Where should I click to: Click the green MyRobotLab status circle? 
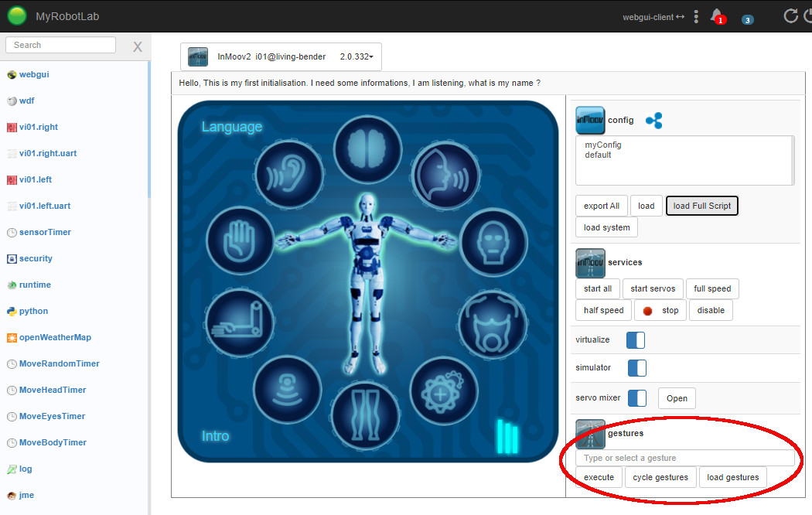(x=17, y=15)
